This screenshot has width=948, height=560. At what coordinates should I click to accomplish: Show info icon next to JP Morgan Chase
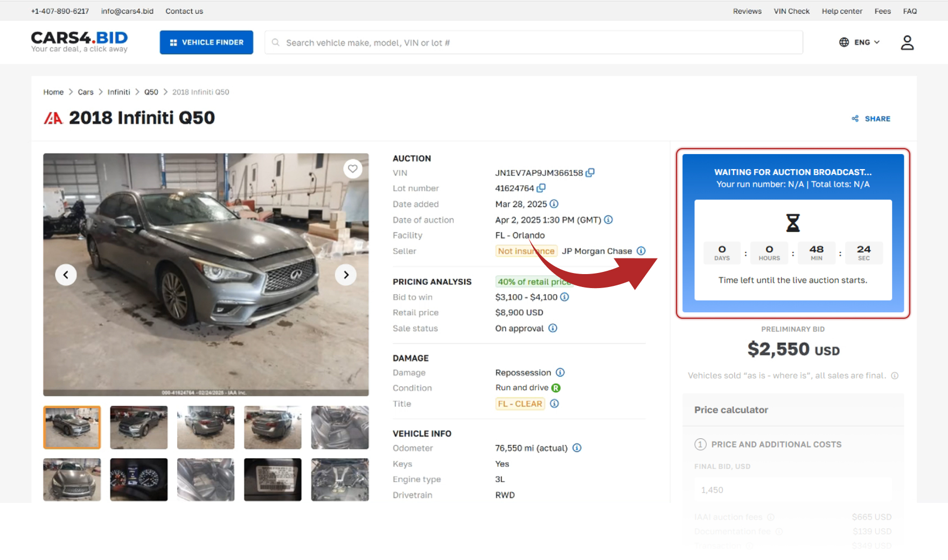click(641, 251)
